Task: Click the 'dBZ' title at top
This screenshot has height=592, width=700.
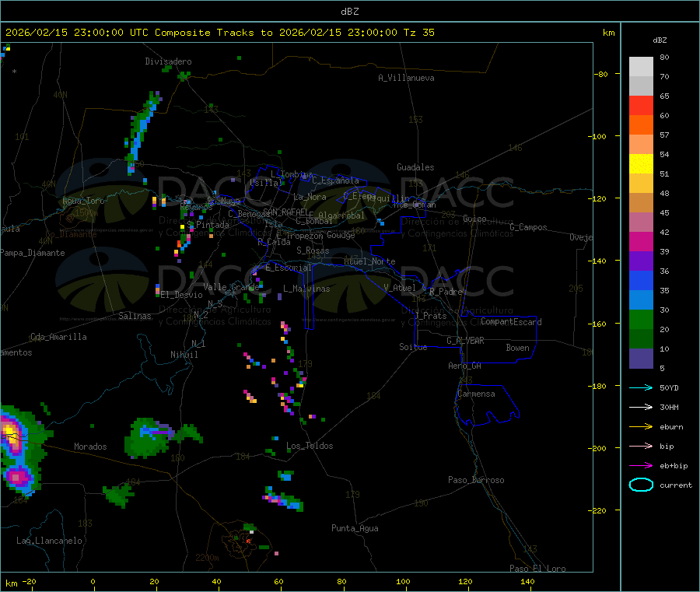Action: (349, 12)
